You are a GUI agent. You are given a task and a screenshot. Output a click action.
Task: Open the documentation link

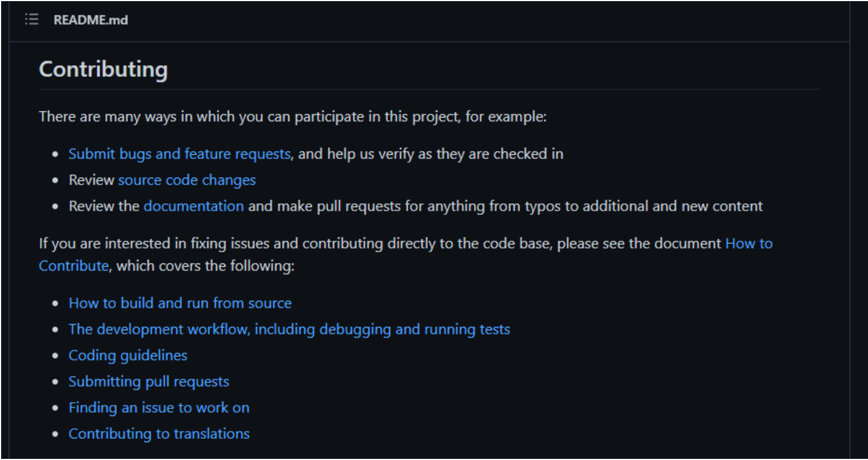[194, 206]
